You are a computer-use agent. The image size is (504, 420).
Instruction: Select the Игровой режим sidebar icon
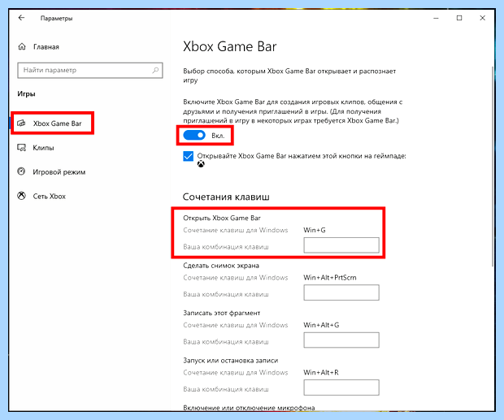click(21, 171)
